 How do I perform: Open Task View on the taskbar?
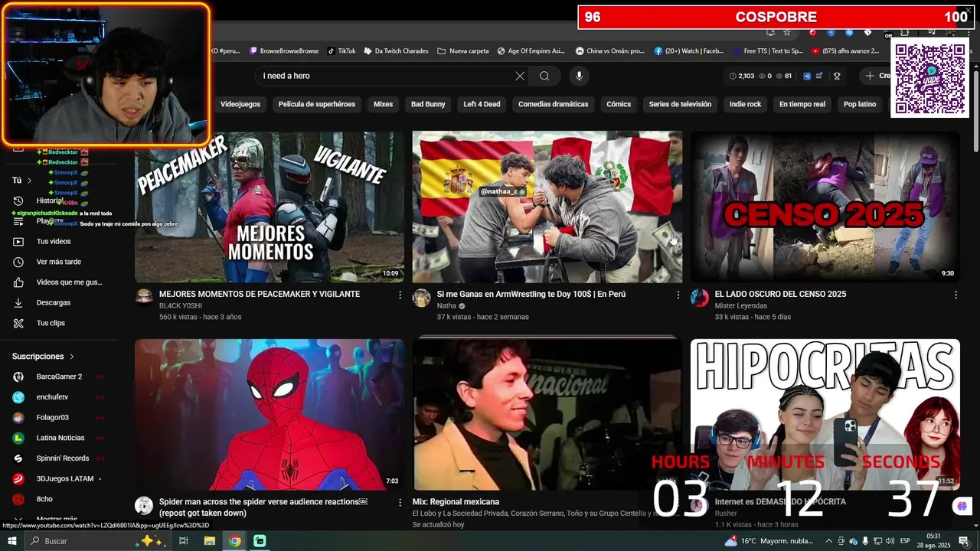(184, 541)
